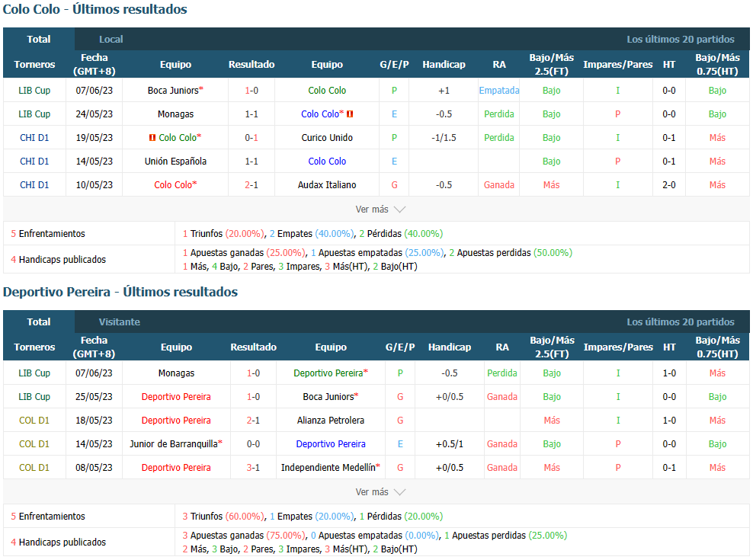753x560 pixels.
Task: Click Deportivo Pereira in the Alianza Petrolera row
Action: (176, 421)
